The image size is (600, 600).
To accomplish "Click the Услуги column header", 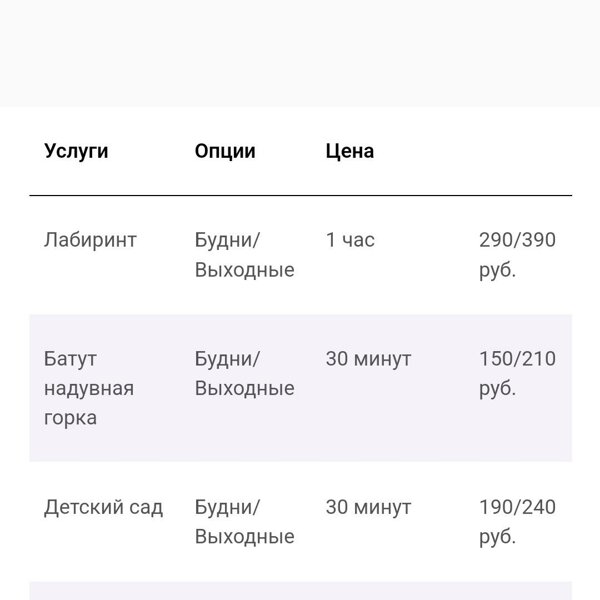I will click(x=76, y=151).
